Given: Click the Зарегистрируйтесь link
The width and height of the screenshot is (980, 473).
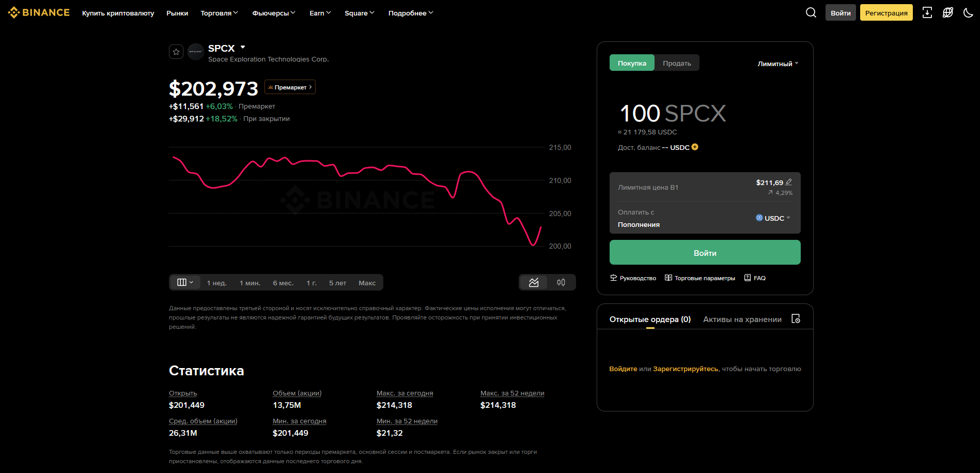Looking at the screenshot, I should 686,369.
